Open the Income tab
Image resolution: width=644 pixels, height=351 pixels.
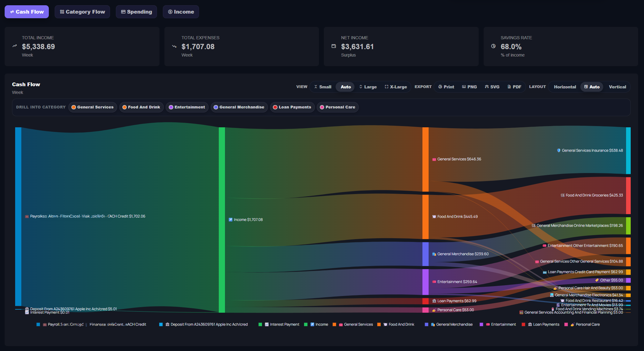click(x=181, y=12)
